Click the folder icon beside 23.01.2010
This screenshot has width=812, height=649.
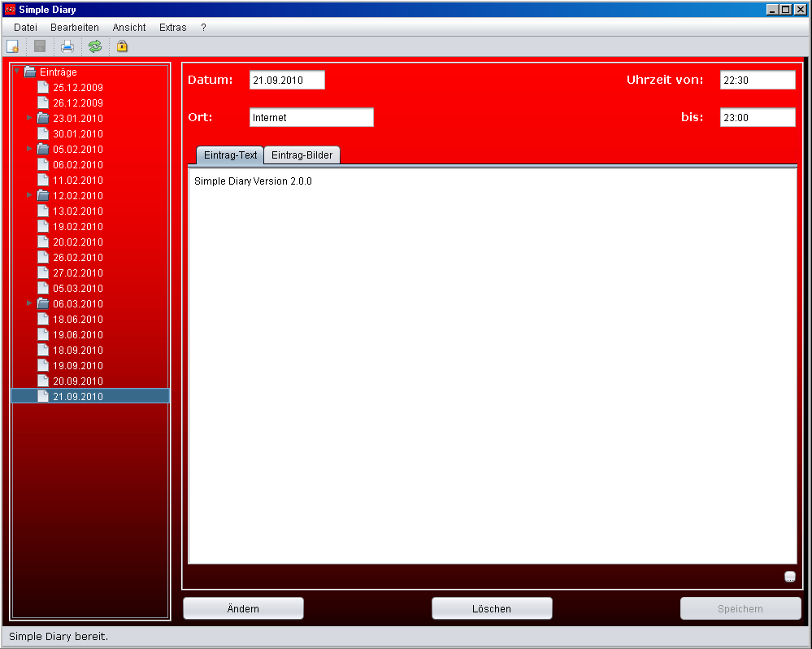pos(44,118)
